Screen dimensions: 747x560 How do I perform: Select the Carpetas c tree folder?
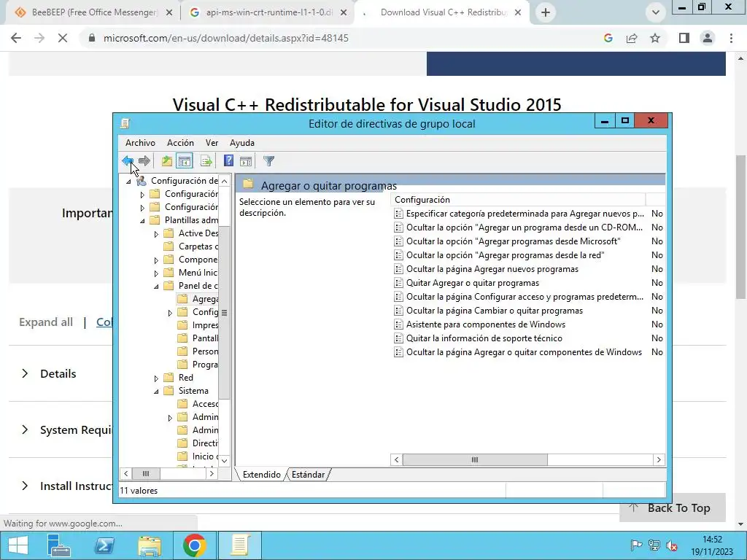click(198, 246)
